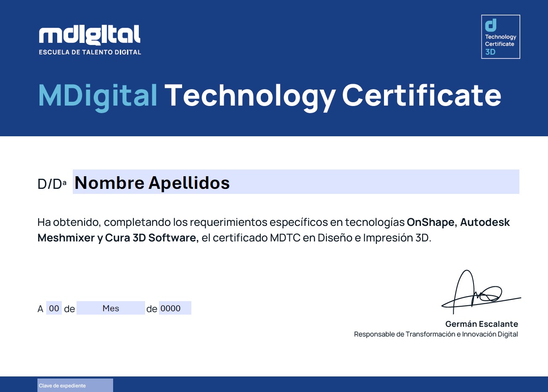Click the 'ESCUELA DE TALENTO DIGITAL' tagline
Image resolution: width=548 pixels, height=392 pixels.
pos(90,52)
